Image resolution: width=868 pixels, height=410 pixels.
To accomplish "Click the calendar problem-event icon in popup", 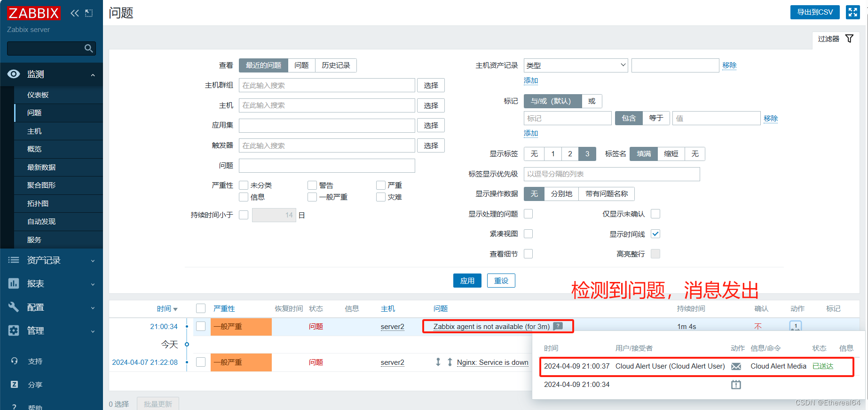I will [736, 385].
